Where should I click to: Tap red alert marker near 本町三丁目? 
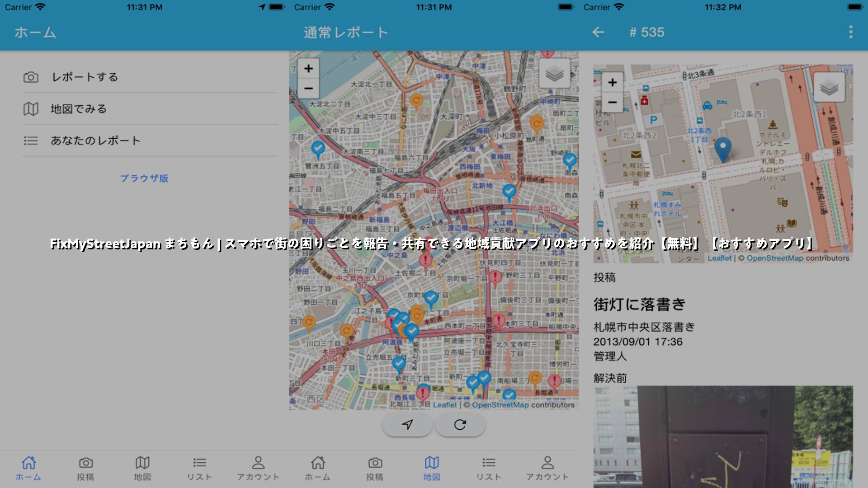point(499,323)
